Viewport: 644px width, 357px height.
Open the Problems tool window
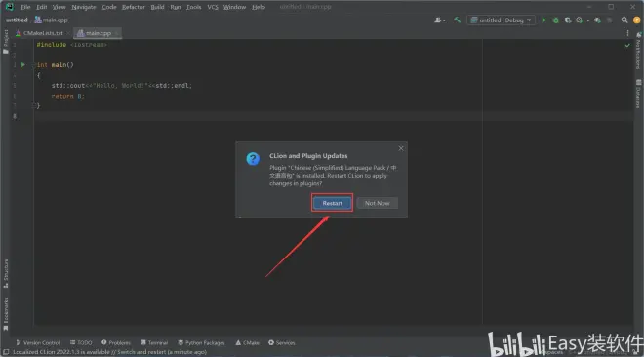(x=116, y=342)
